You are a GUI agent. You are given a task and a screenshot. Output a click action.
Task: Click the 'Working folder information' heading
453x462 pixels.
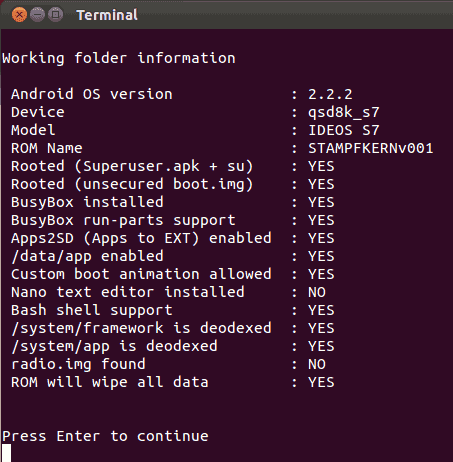click(119, 58)
